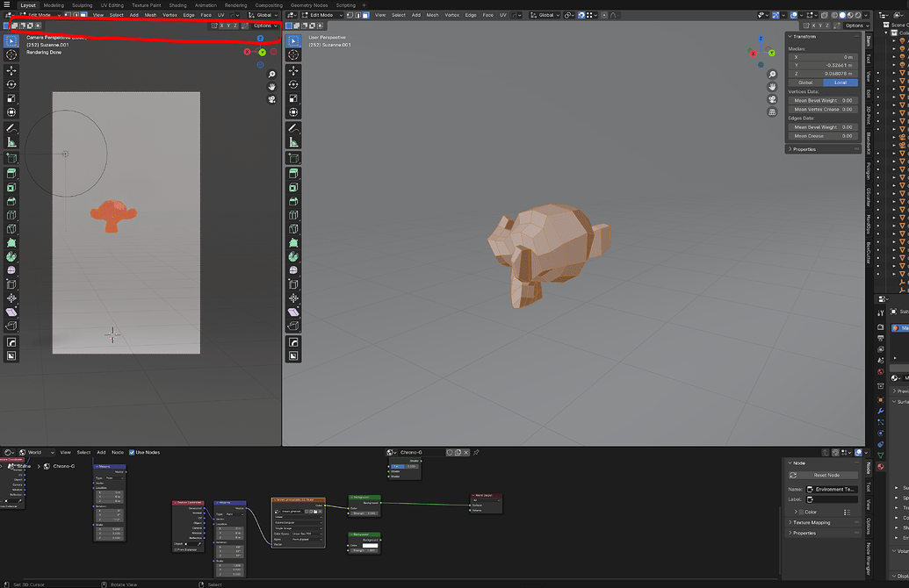
Task: Select the Smooth tool in right viewport
Action: 293,270
